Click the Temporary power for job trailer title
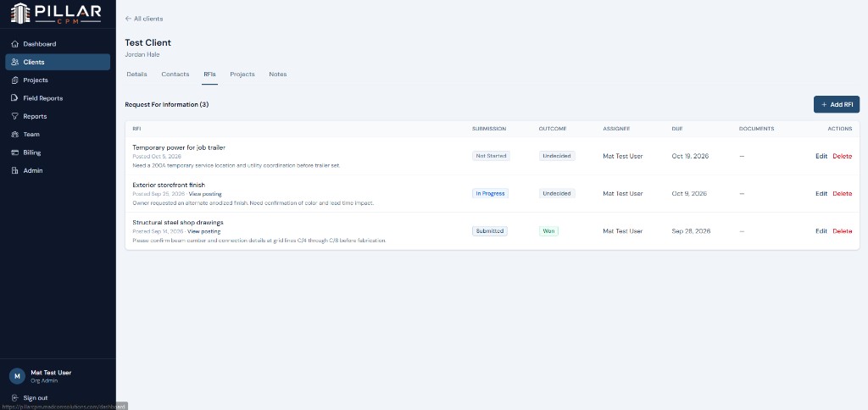 pyautogui.click(x=179, y=147)
